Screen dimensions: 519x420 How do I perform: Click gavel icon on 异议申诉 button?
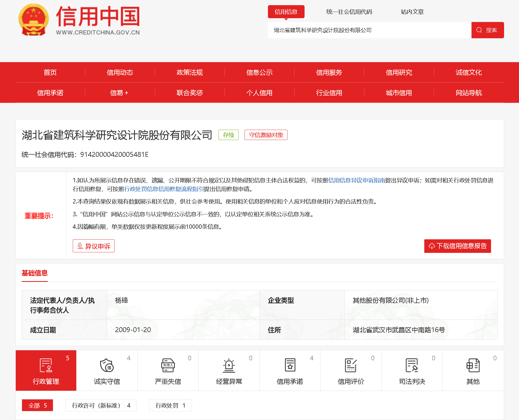tap(80, 246)
